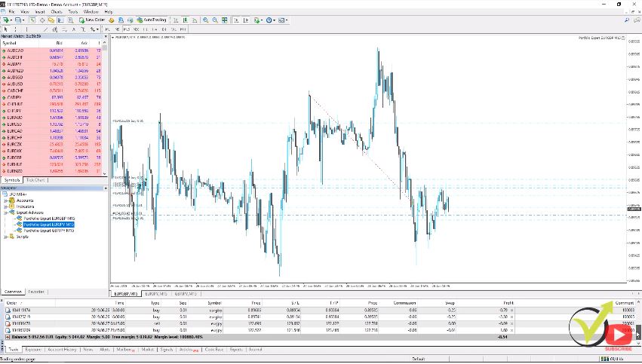This screenshot has width=642, height=364.
Task: Switch to the Tick Chart tab
Action: pos(35,180)
